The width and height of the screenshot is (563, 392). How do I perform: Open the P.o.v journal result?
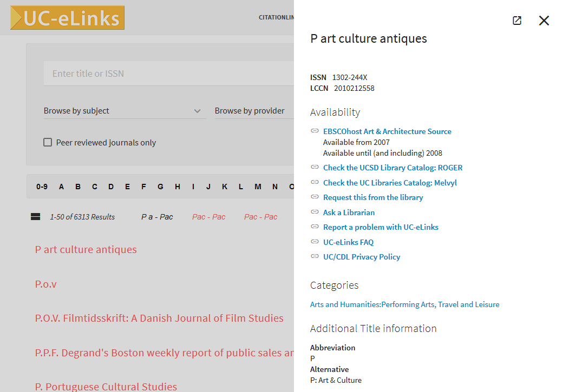46,284
